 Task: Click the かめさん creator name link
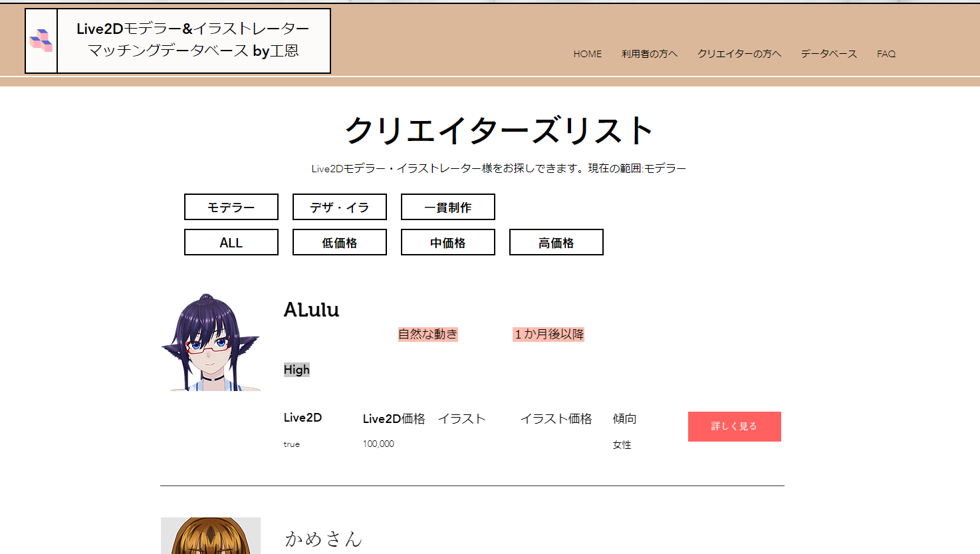pyautogui.click(x=324, y=540)
